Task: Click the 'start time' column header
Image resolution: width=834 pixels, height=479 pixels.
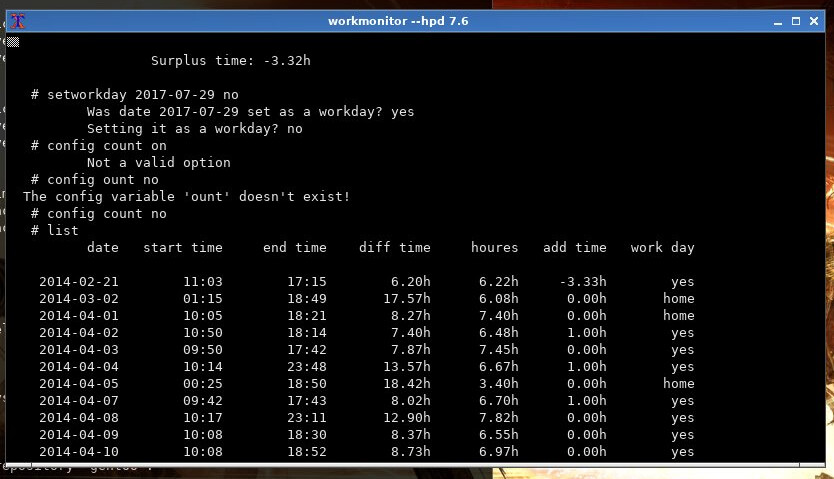Action: [x=182, y=247]
